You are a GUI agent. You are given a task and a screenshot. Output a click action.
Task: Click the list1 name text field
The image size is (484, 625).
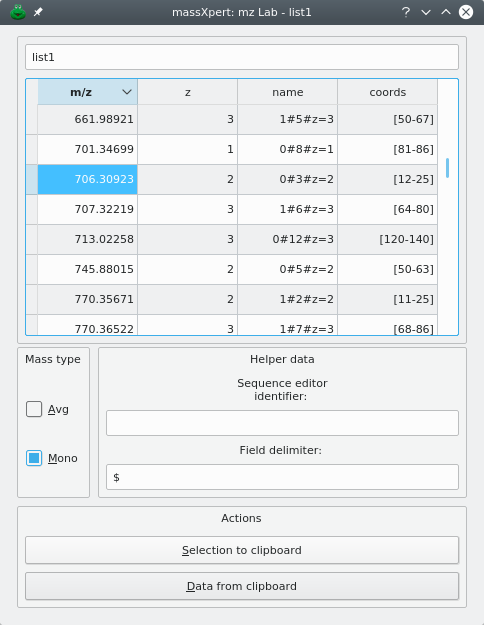[242, 57]
